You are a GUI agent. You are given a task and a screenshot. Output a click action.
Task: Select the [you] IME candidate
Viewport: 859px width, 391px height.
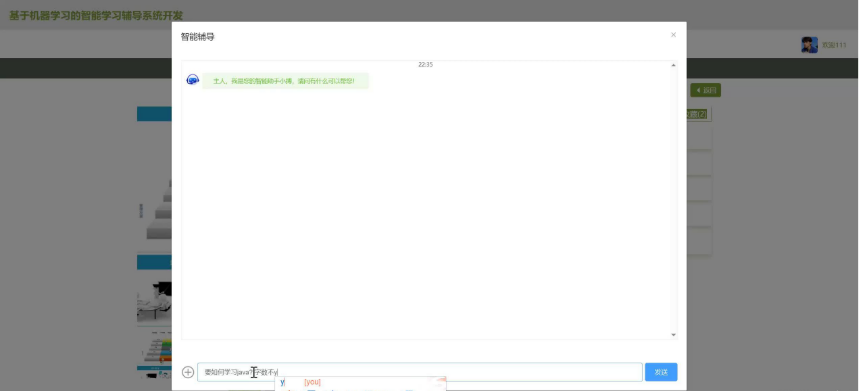312,382
